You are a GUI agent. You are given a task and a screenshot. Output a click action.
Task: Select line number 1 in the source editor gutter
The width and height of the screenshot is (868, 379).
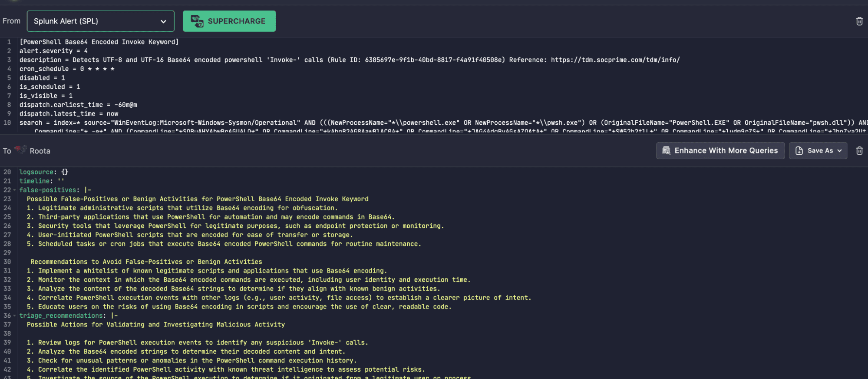point(9,42)
